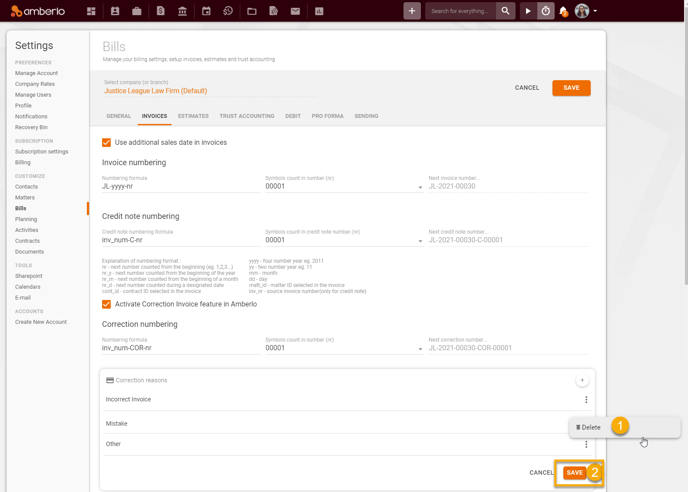The height and width of the screenshot is (492, 688).
Task: Open Manage Users in settings sidebar
Action: click(x=33, y=95)
